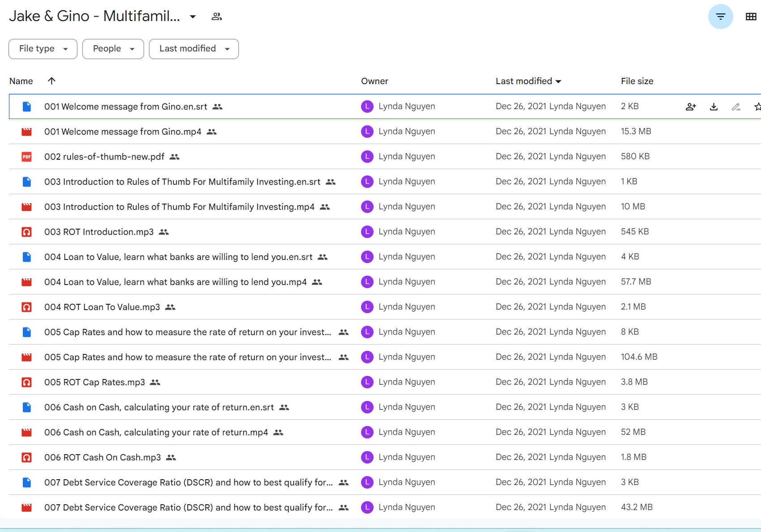Click video icon of 006 Cash on Cash mp4
The image size is (761, 532).
coord(27,432)
